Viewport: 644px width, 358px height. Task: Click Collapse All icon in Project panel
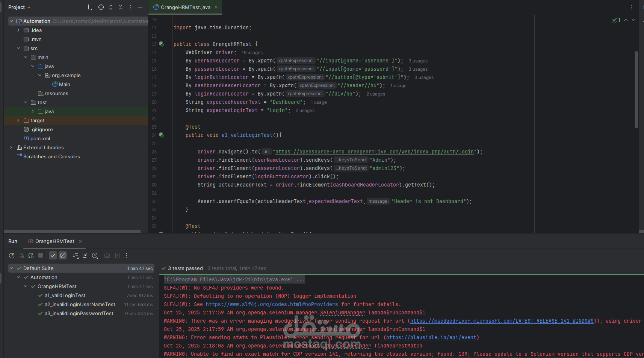tap(121, 7)
